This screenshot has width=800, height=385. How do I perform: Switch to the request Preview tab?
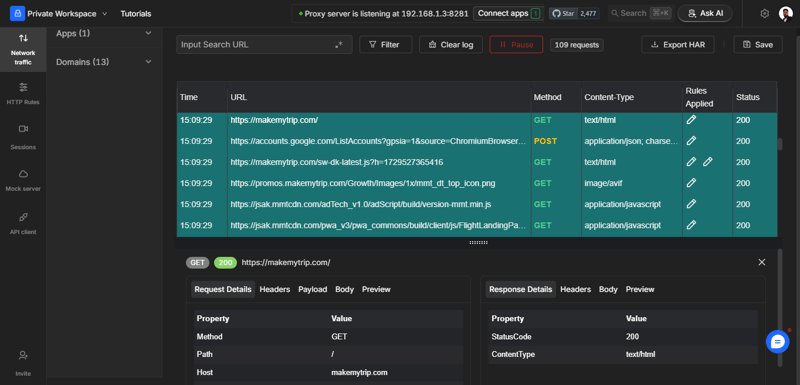[376, 289]
